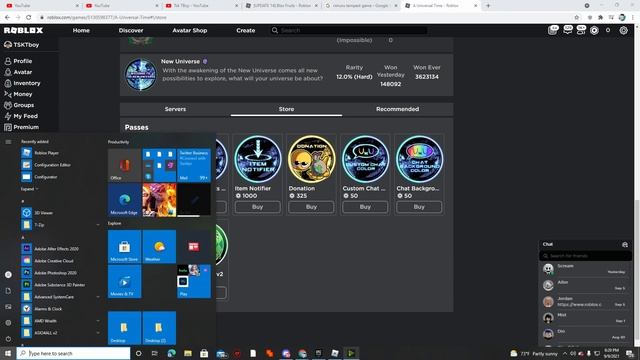Click the taskbar search box
Viewport: 640px width, 360px height.
(x=73, y=353)
